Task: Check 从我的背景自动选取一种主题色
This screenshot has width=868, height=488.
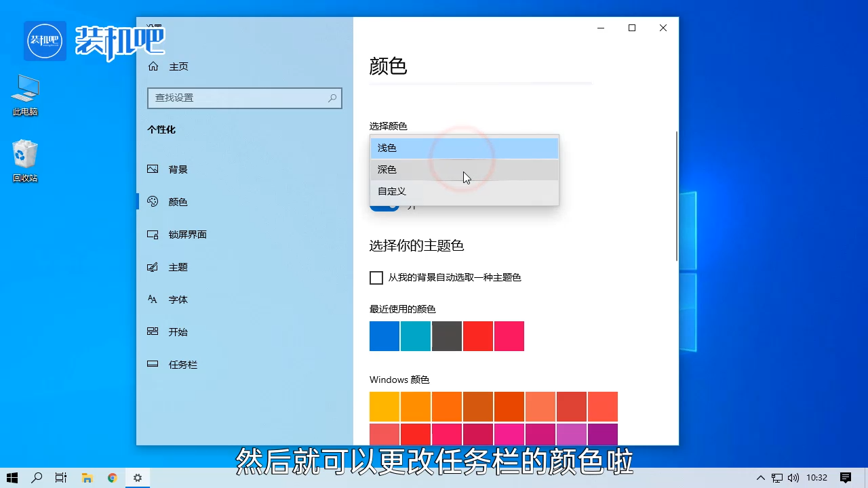Action: [376, 277]
